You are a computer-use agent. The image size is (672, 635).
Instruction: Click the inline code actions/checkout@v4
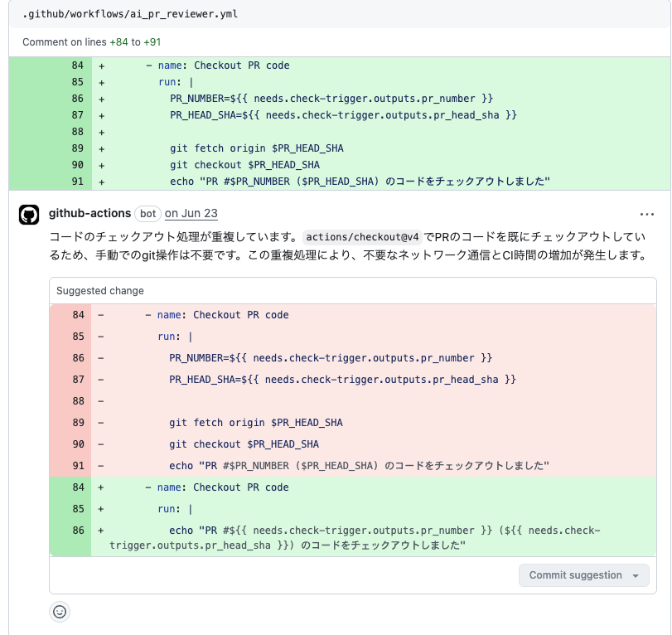coord(363,236)
